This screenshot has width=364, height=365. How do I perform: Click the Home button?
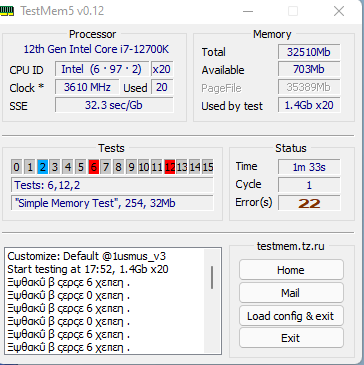point(291,270)
